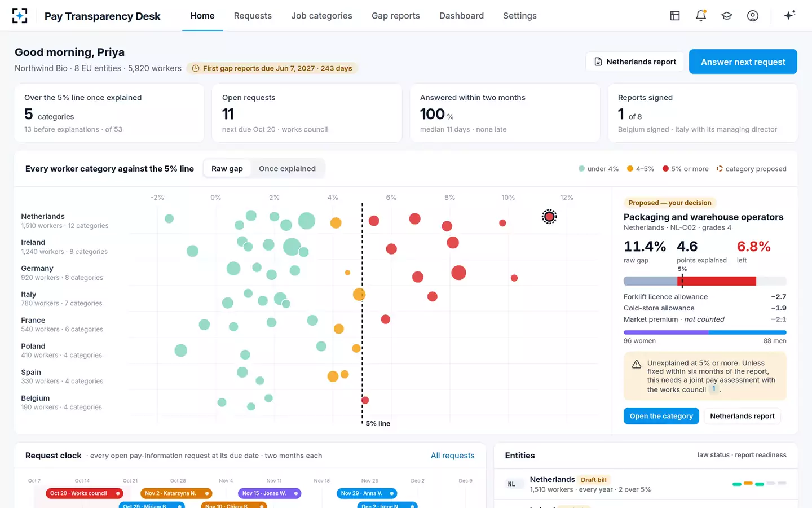Select France's red bubble on the chart
This screenshot has height=508, width=812.
[x=386, y=319]
